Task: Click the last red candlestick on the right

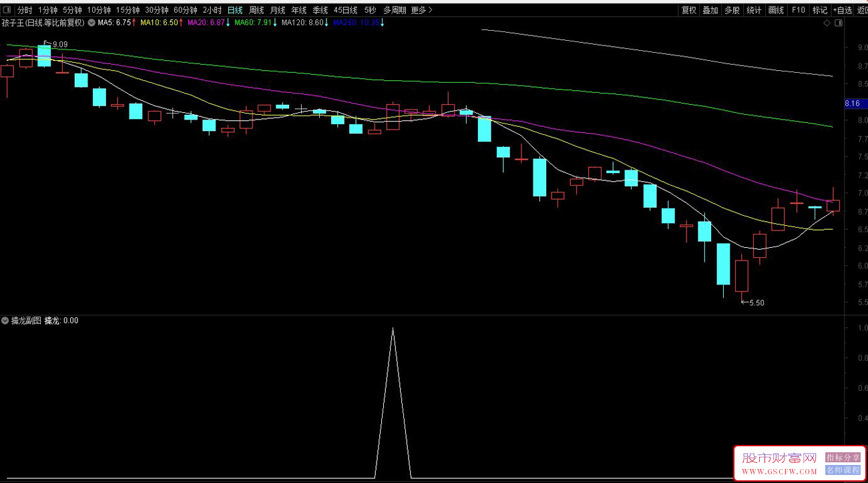Action: [833, 205]
